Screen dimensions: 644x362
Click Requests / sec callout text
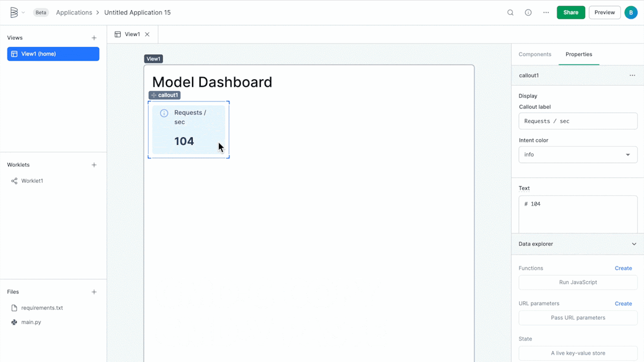click(x=191, y=117)
